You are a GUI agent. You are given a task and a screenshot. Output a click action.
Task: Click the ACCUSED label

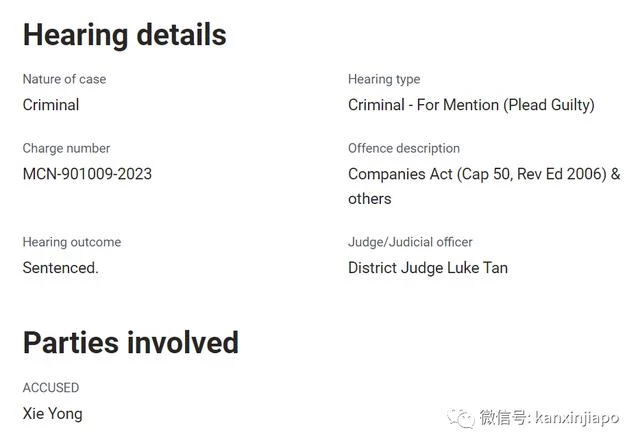[51, 387]
